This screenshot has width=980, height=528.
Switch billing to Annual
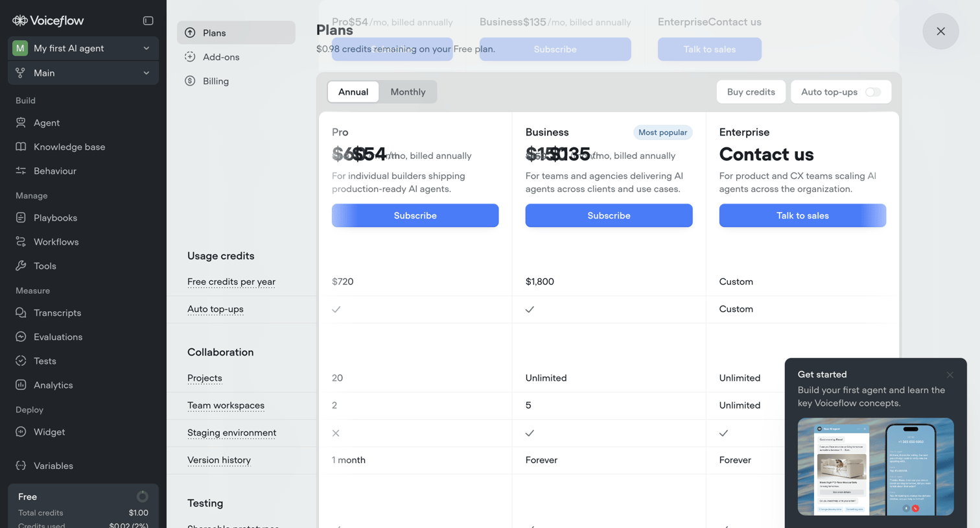coord(353,92)
